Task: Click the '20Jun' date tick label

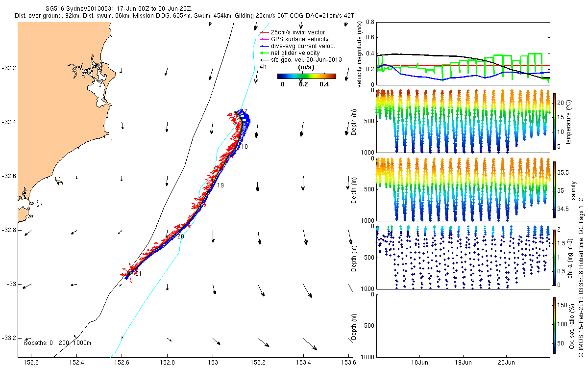Action: coord(506,363)
